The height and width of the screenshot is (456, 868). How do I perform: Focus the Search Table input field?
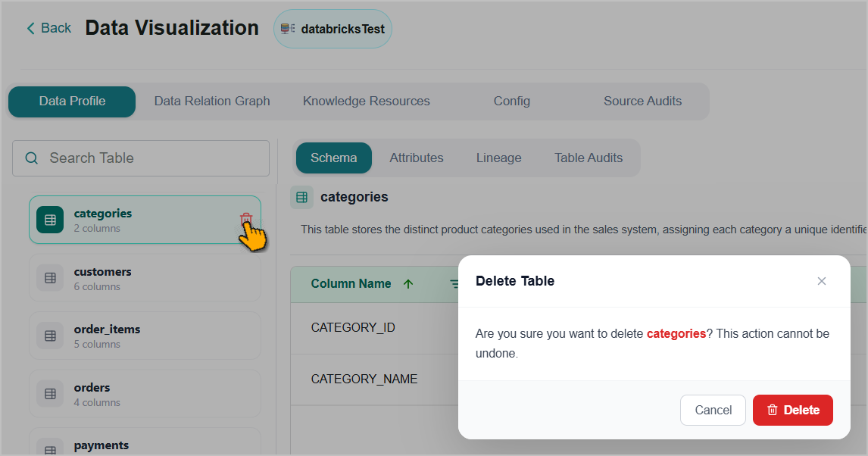point(141,158)
